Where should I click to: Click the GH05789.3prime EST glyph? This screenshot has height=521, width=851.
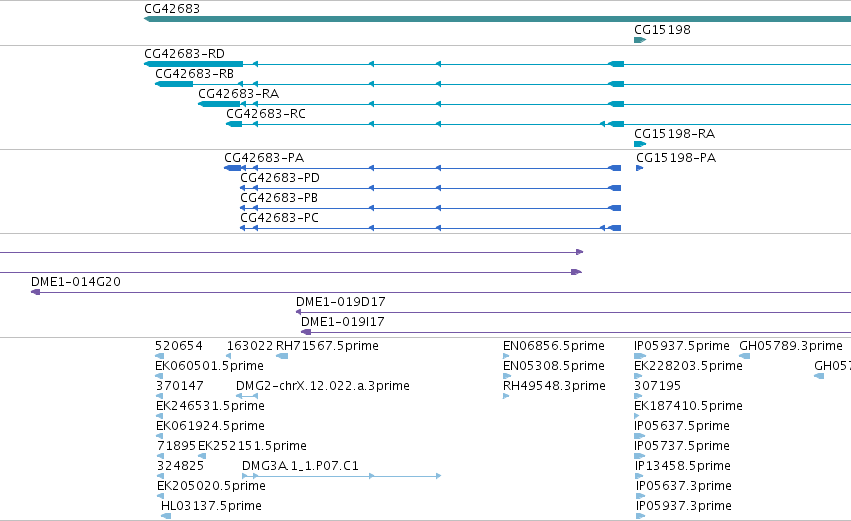pos(745,356)
